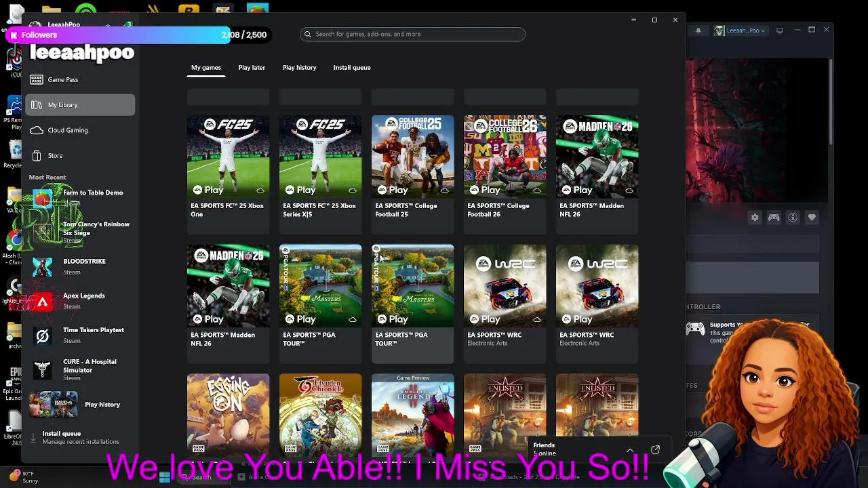Click cloud icon on FC 25 Xbox Series X|S tile
Screen dimensions: 868x488
tap(352, 190)
